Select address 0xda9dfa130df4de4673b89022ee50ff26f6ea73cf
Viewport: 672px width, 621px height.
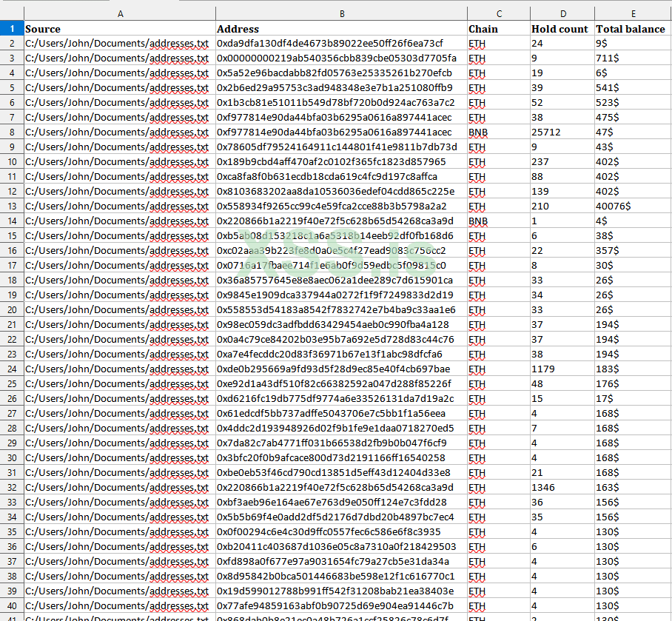point(342,43)
